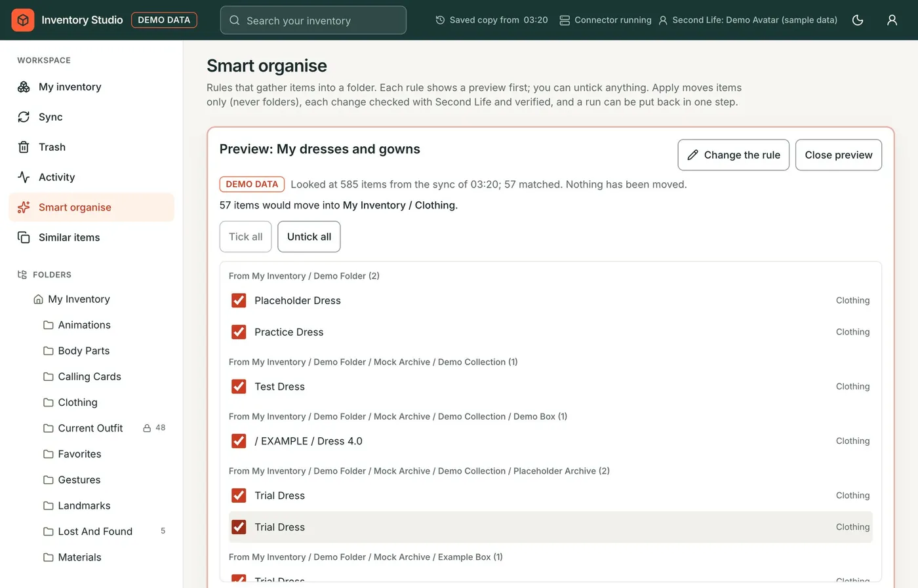Click the 'From My Inventory / Demo Folder (2)' heading
This screenshot has height=588, width=918.
(304, 276)
